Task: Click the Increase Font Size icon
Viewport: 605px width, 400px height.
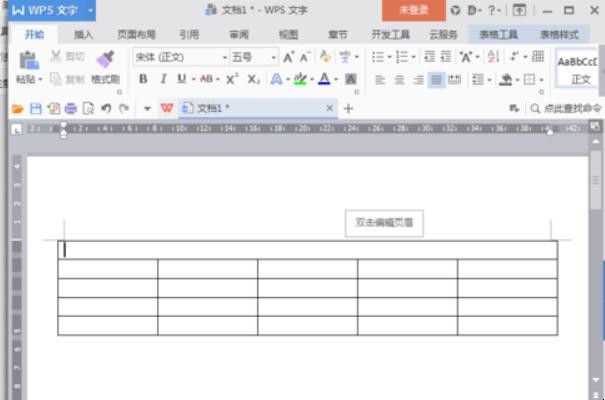Action: click(289, 57)
